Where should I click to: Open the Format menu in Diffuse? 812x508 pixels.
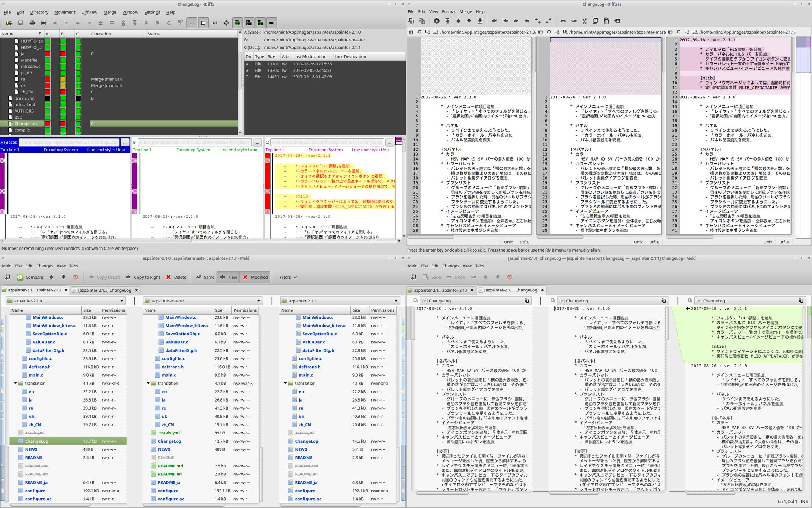point(449,11)
